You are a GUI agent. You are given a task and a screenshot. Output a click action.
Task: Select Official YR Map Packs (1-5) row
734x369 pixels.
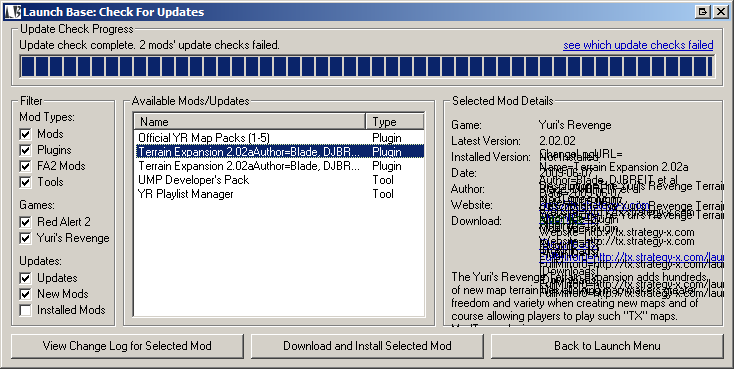(x=279, y=138)
